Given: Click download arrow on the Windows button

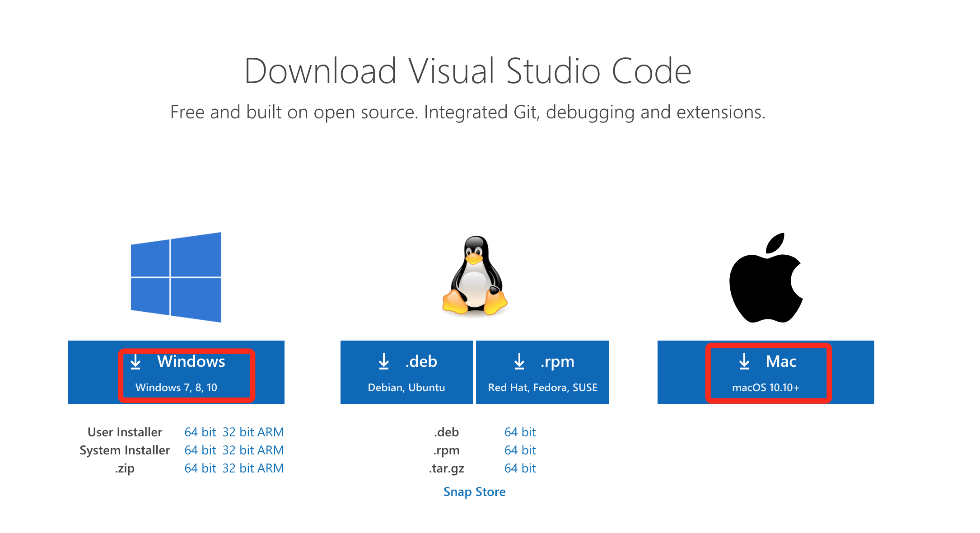Looking at the screenshot, I should coord(135,362).
